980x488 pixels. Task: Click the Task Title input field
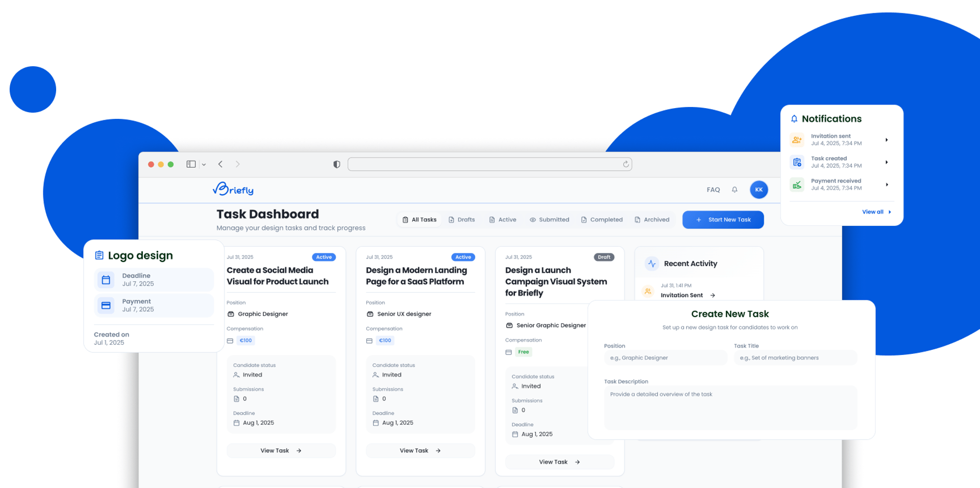pos(795,358)
